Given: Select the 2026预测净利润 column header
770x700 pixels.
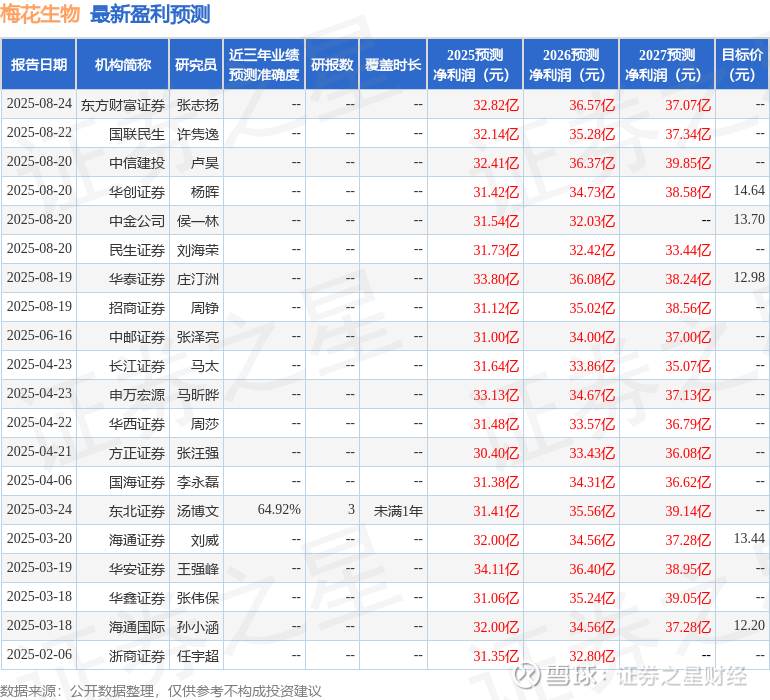Looking at the screenshot, I should tap(571, 64).
